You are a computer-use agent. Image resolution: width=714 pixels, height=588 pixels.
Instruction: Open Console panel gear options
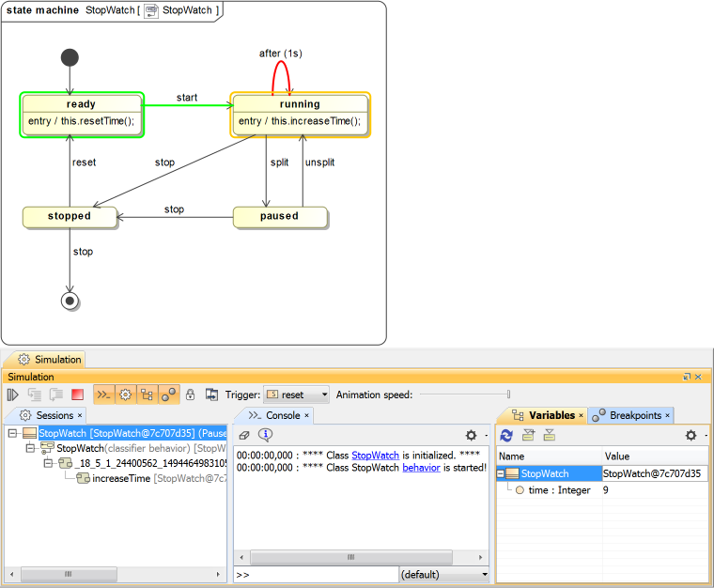point(472,436)
